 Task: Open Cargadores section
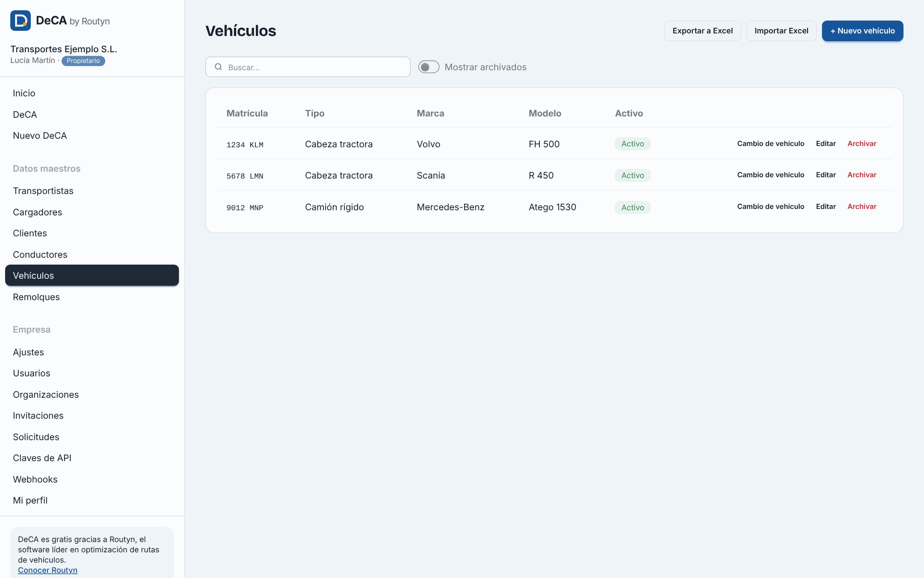pos(92,212)
